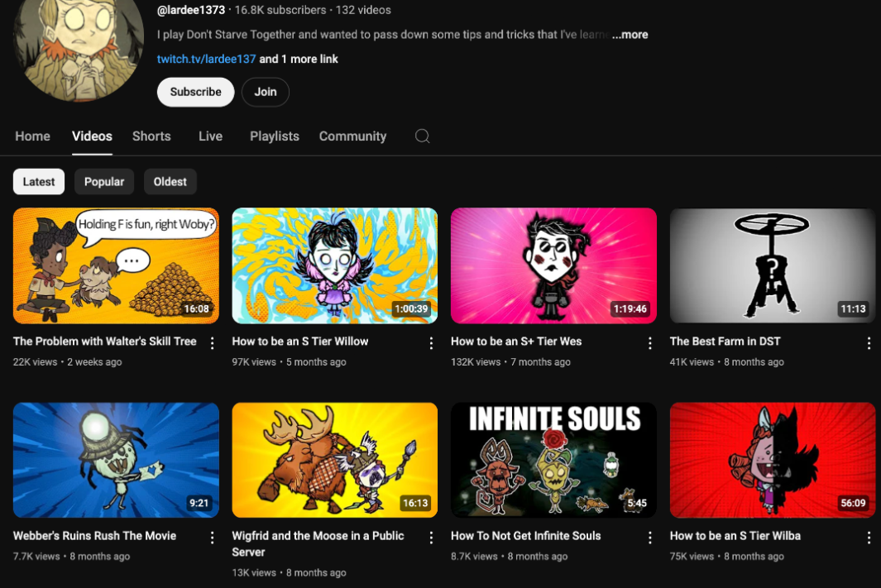The width and height of the screenshot is (881, 588).
Task: Click the channel search magnifier icon
Action: (x=422, y=136)
